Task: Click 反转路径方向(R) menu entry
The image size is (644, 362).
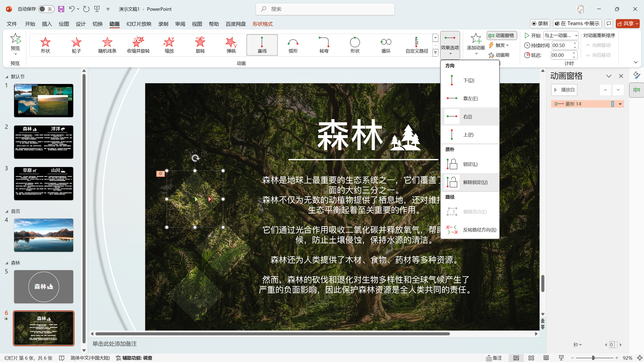Action: tap(470, 230)
